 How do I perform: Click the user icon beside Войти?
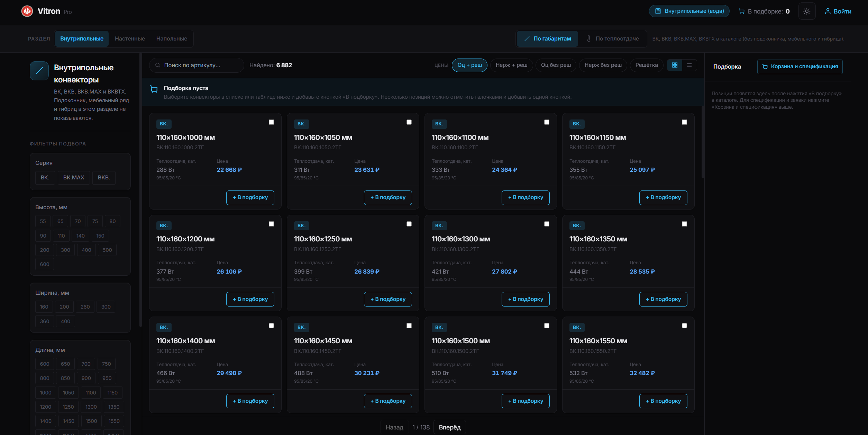828,11
